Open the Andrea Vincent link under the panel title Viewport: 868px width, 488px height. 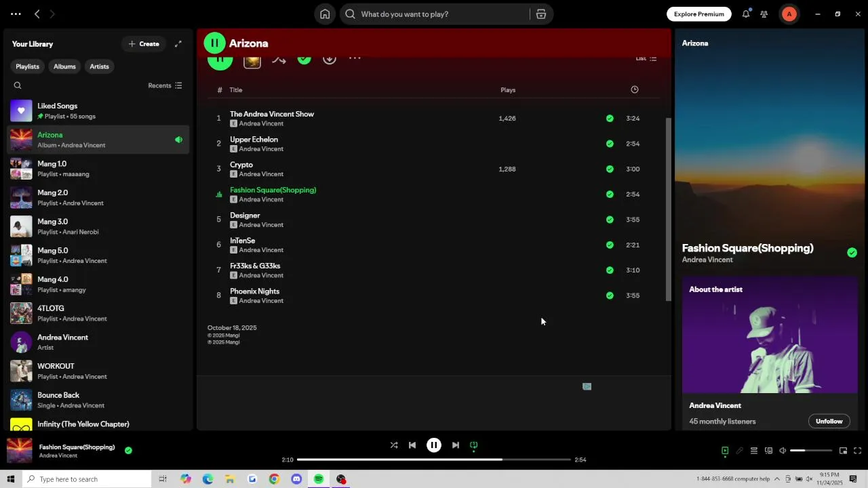(x=707, y=260)
